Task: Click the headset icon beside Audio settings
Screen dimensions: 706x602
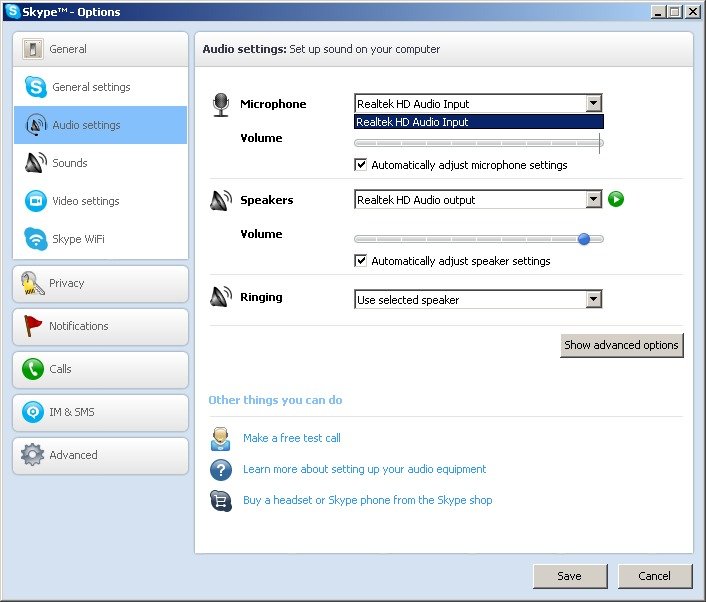Action: (36, 125)
